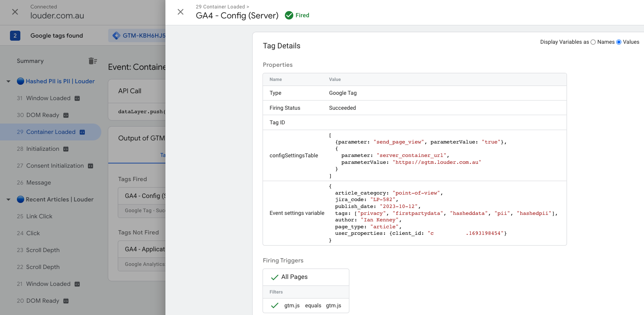Select event 28 Initialization

click(x=38, y=149)
